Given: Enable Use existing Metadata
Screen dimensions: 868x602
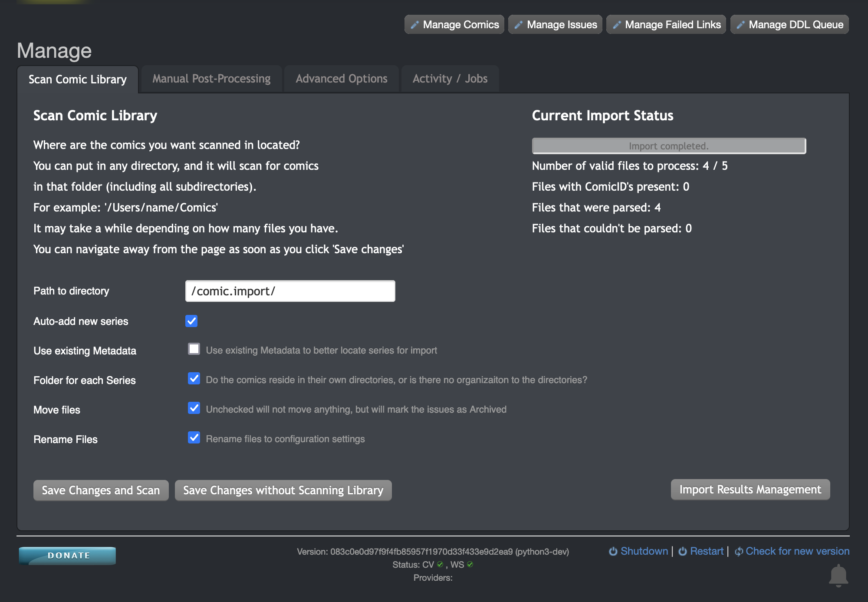Looking at the screenshot, I should [194, 349].
